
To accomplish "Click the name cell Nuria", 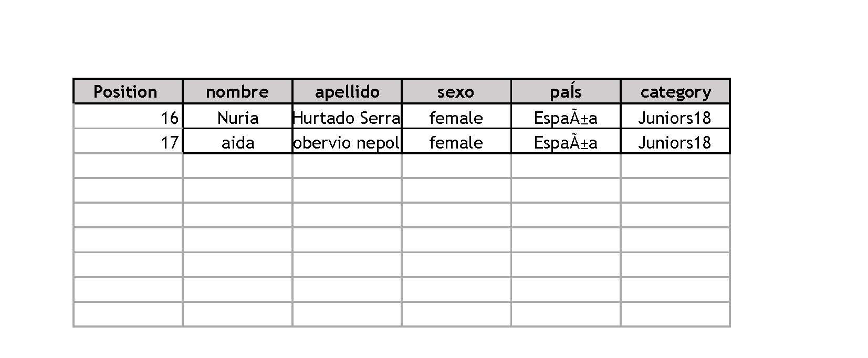I will [x=237, y=117].
